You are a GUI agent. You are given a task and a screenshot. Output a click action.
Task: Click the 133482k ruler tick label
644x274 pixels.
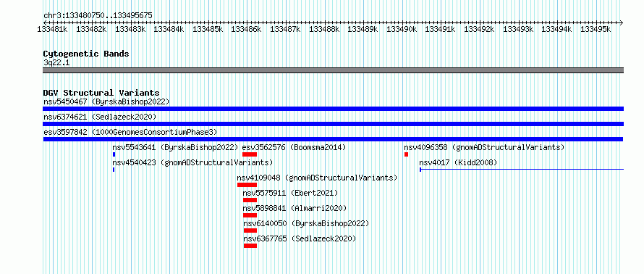point(91,29)
